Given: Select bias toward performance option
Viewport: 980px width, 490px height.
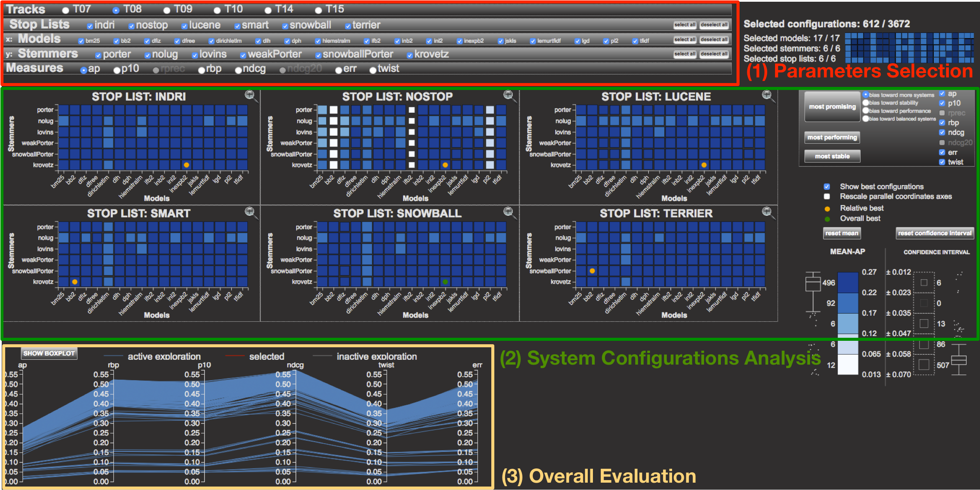Looking at the screenshot, I should (x=866, y=111).
